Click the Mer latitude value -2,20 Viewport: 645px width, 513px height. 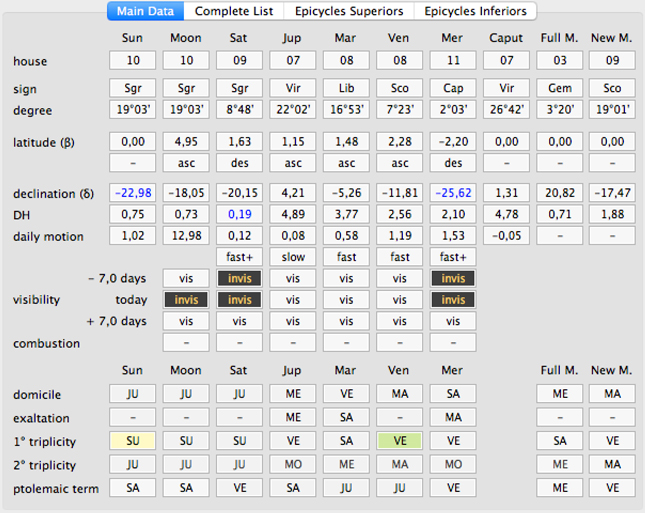point(453,142)
